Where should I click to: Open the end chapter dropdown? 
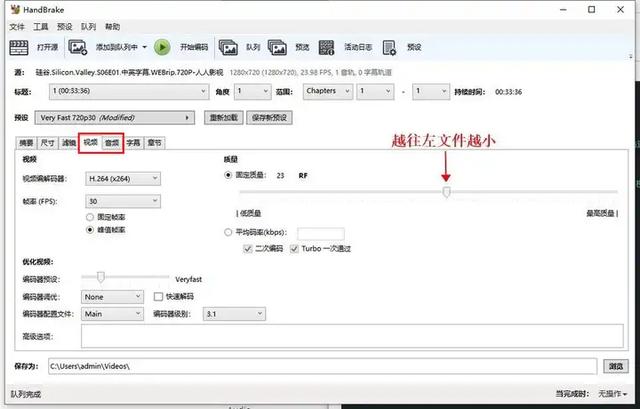click(431, 91)
